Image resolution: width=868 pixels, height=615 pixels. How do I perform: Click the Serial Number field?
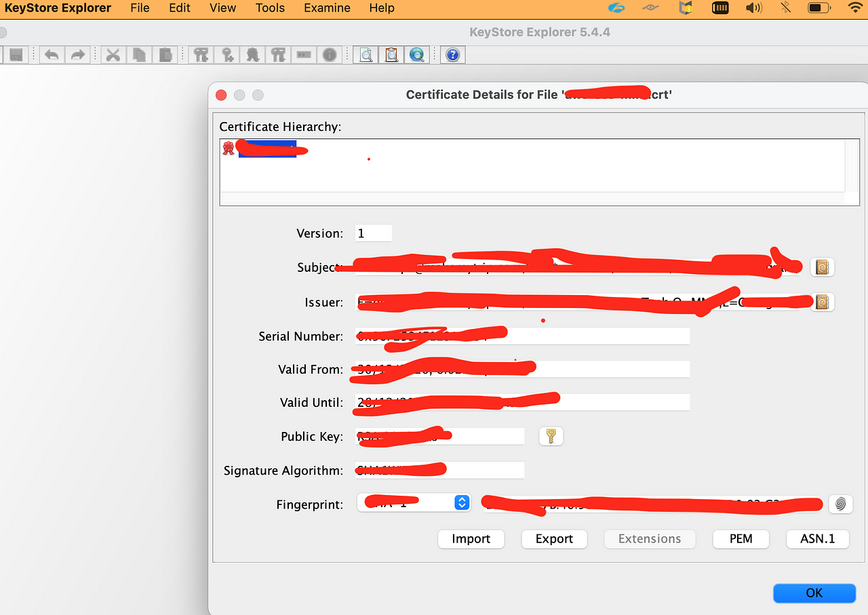(522, 336)
